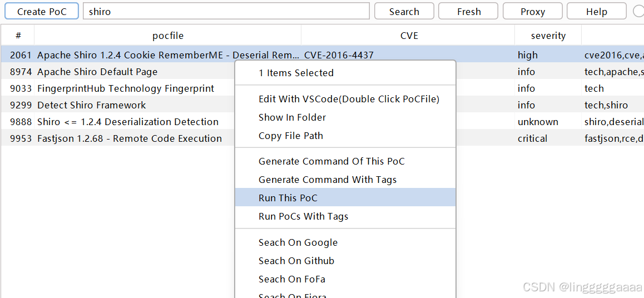Choose Seach On Github menu entry

[345, 261]
